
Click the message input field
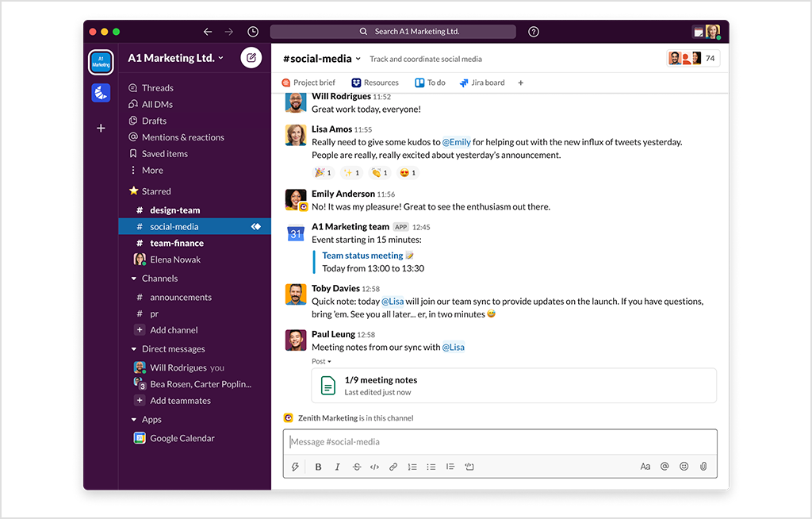point(500,441)
